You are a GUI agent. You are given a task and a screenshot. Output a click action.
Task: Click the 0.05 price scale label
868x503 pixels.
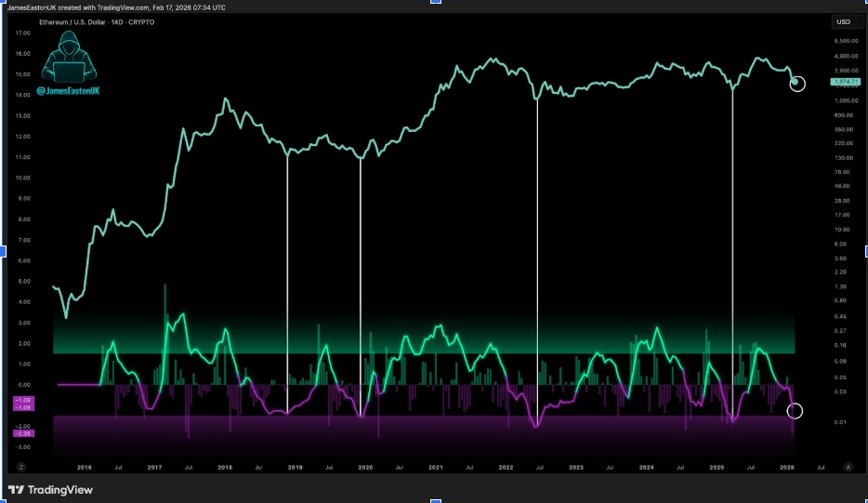(x=840, y=377)
